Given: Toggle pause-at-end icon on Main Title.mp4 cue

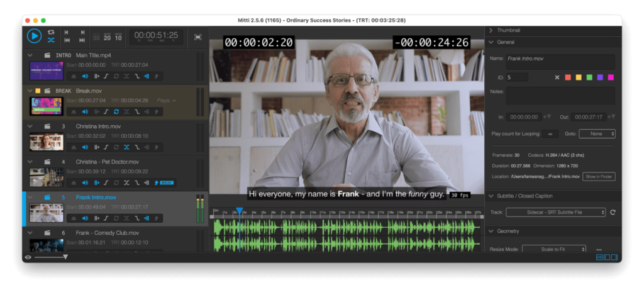Looking at the screenshot, I should (146, 76).
